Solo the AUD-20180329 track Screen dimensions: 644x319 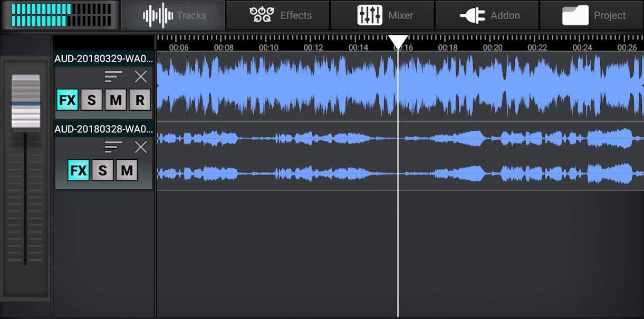point(91,100)
